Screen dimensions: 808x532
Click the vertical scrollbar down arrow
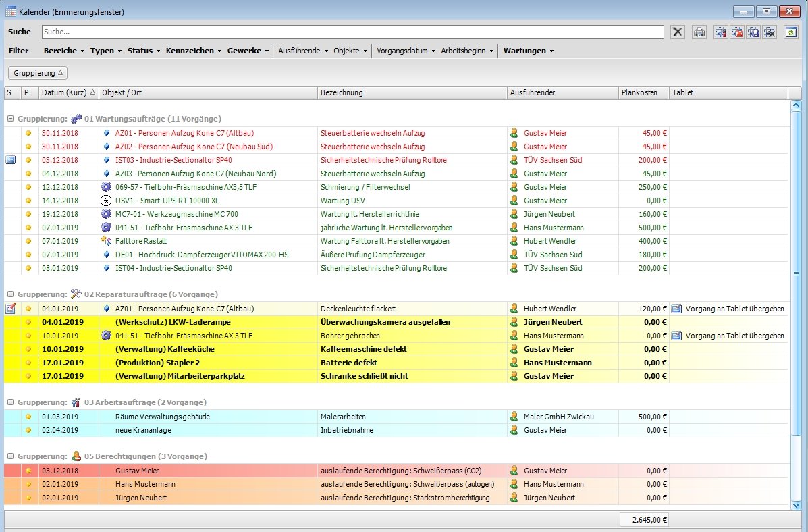coord(795,505)
